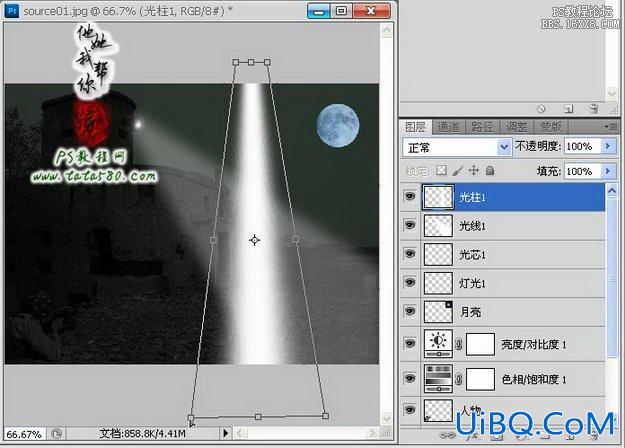625x448 pixels.
Task: Click the link layers chain icon at panel bottom
Action: point(447,435)
